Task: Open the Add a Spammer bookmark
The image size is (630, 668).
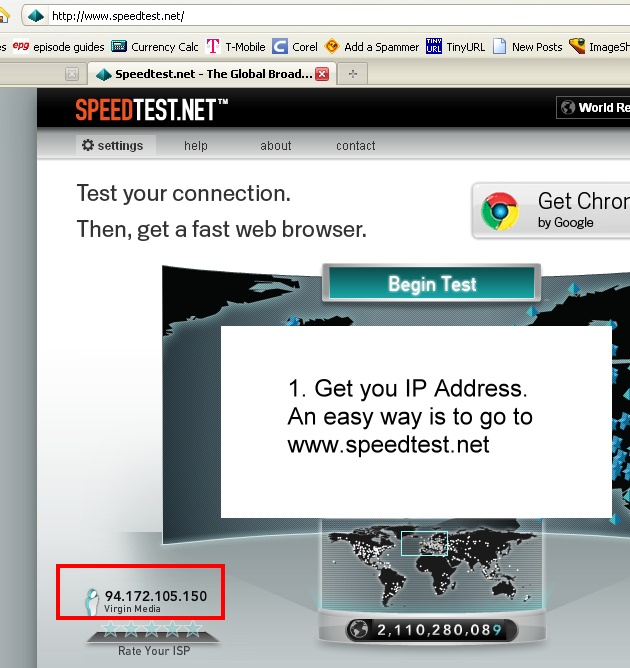Action: pyautogui.click(x=372, y=47)
